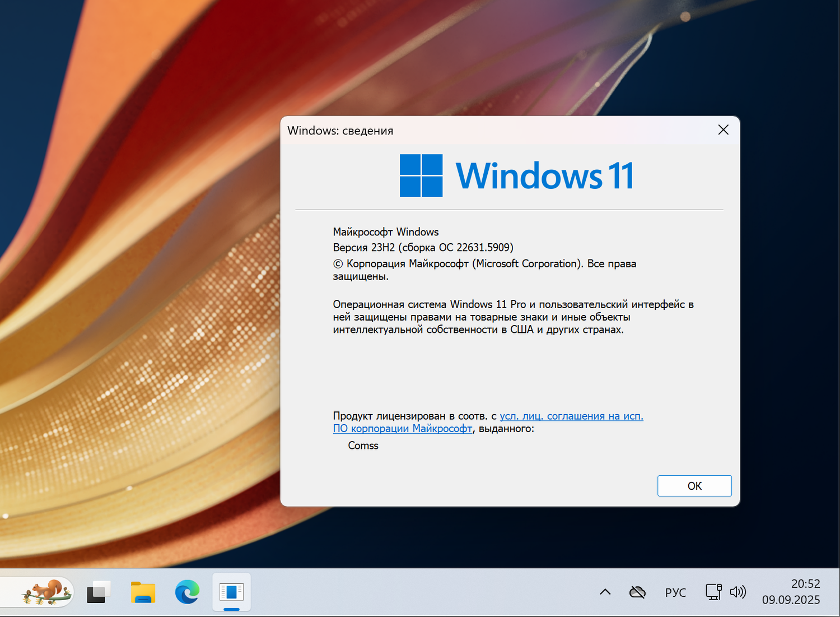The width and height of the screenshot is (840, 617).
Task: Open the Start menu button
Action: click(97, 592)
